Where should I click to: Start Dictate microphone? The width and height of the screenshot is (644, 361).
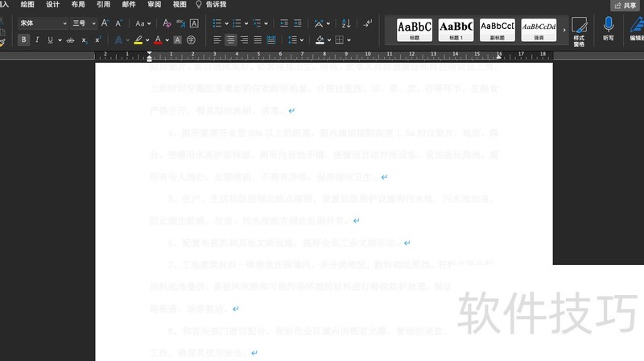609,29
